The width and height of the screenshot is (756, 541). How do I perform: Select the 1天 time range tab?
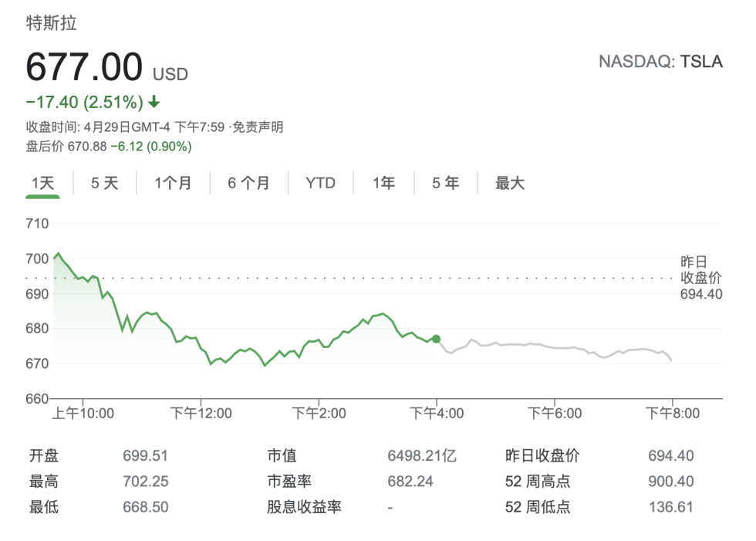point(43,183)
